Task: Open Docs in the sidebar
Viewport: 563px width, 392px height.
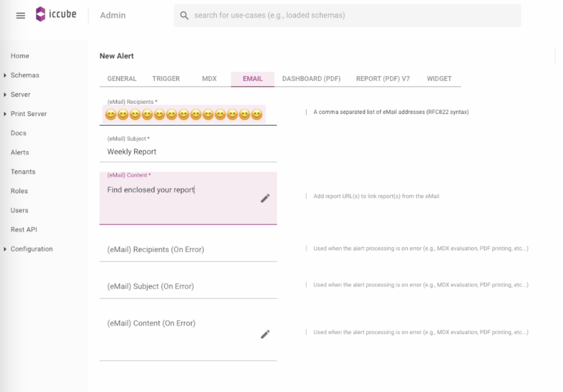Action: [x=18, y=133]
